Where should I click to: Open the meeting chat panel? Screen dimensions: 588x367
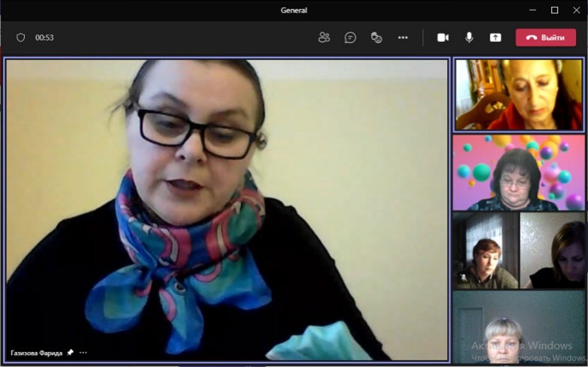coord(350,37)
